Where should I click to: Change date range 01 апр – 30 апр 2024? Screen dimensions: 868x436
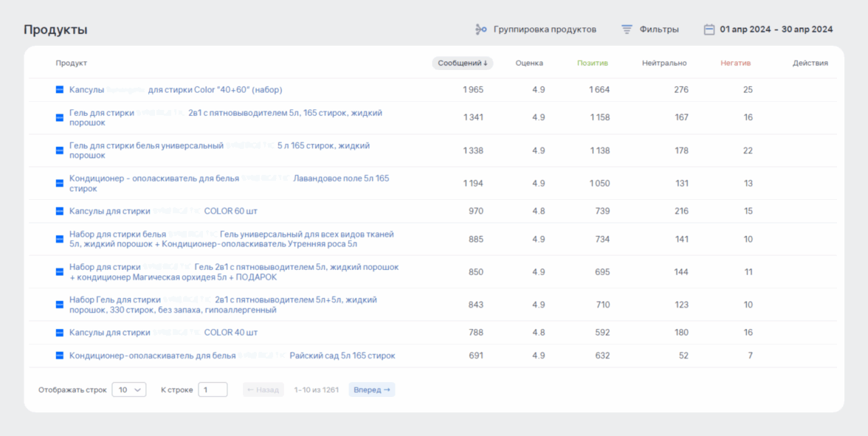[776, 30]
